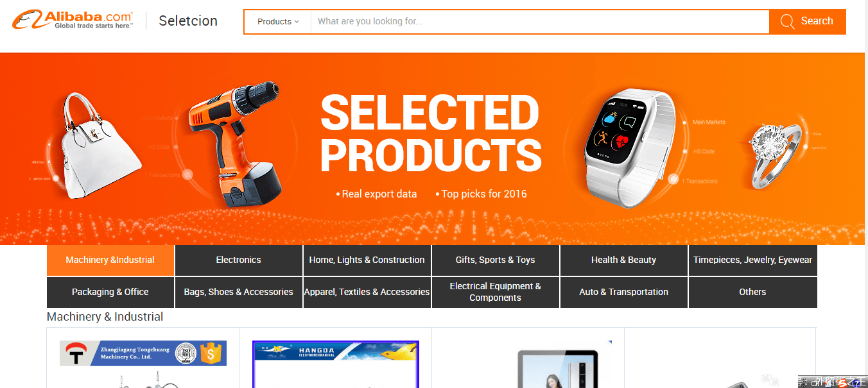Select Packaging & Office category

110,292
